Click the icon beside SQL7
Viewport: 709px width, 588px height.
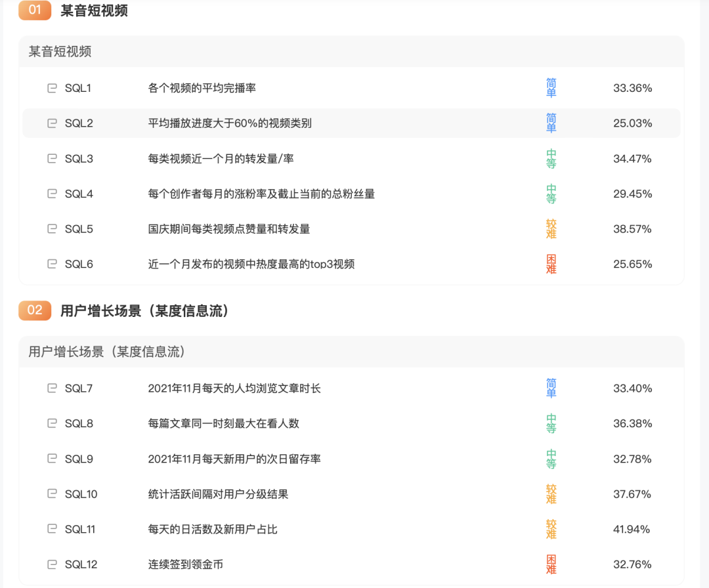(52, 388)
